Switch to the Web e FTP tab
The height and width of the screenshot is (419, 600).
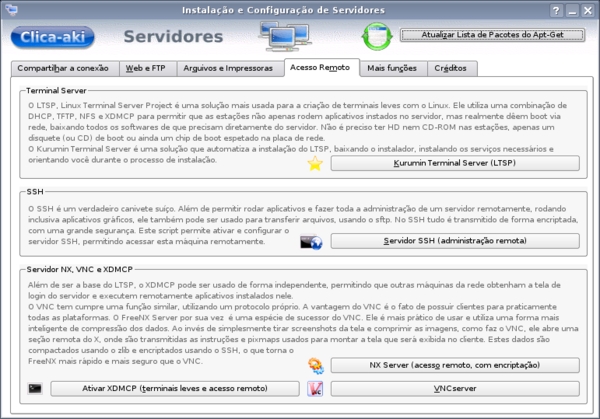click(x=148, y=68)
